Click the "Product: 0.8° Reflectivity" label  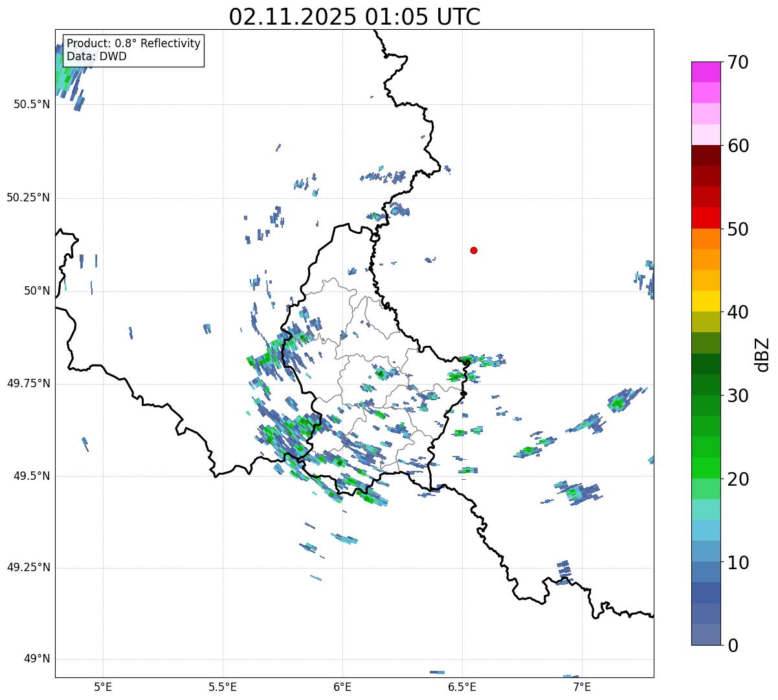(x=134, y=43)
